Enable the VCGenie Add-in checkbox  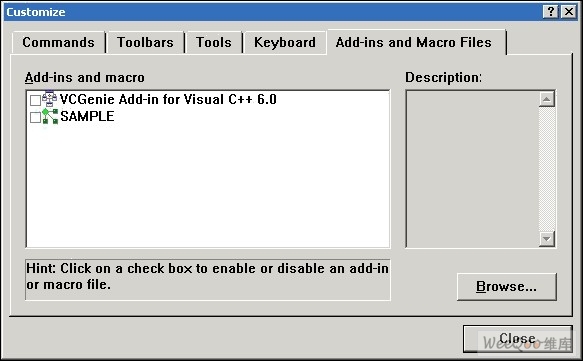tap(35, 100)
